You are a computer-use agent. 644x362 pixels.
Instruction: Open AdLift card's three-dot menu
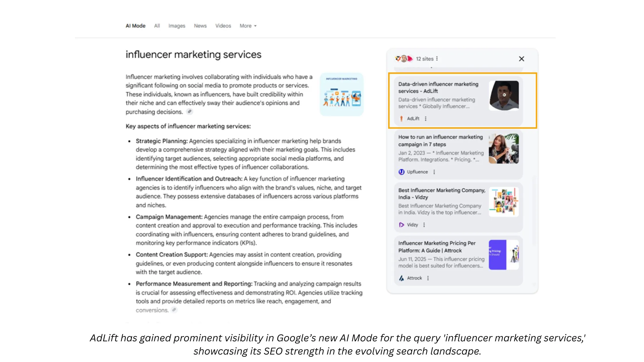426,119
